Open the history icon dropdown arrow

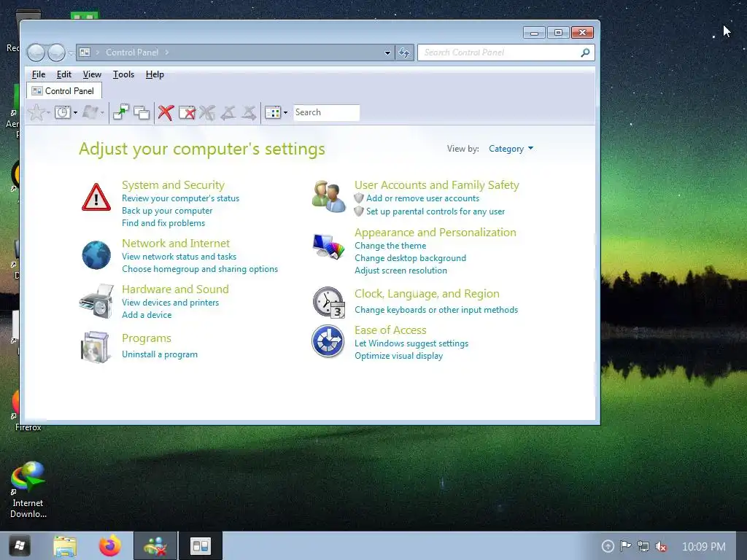pyautogui.click(x=75, y=113)
